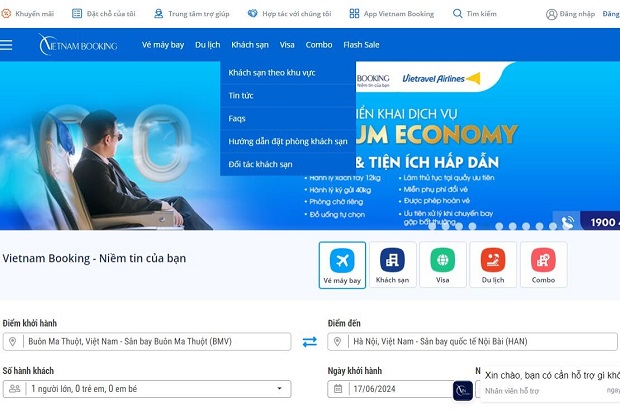Image resolution: width=620 pixels, height=412 pixels.
Task: Open the Combo menu
Action: click(319, 45)
